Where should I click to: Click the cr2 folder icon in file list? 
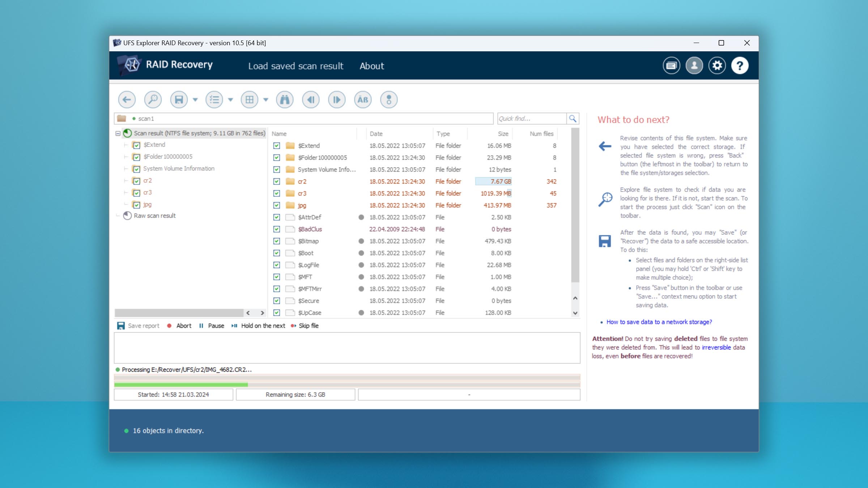coord(290,181)
